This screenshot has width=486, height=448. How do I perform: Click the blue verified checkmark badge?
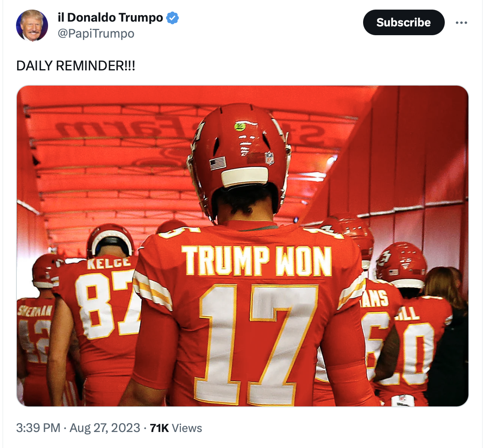173,18
